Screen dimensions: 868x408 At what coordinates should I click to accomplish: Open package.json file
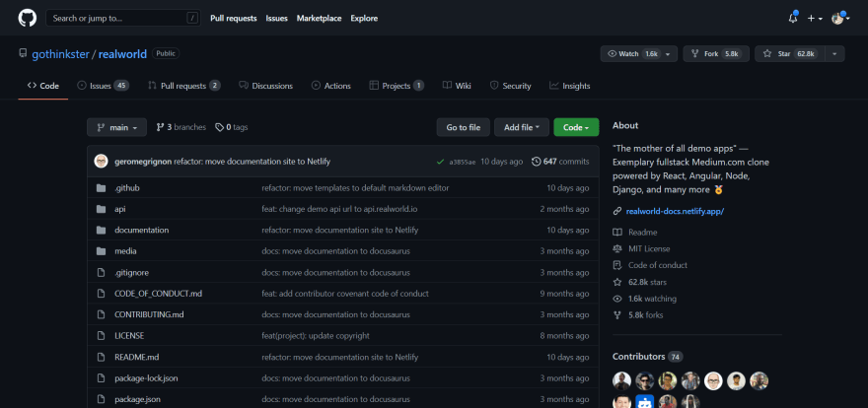tap(138, 399)
